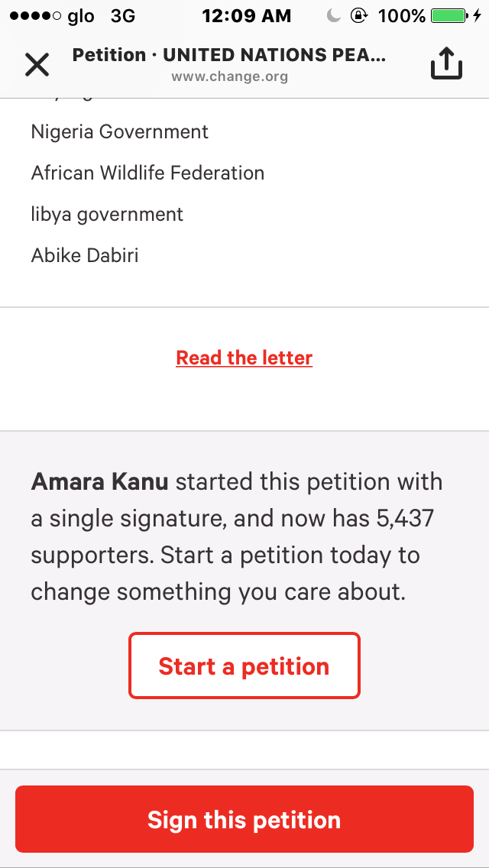Tap the www.change.org URL
The width and height of the screenshot is (489, 868).
pos(229,76)
